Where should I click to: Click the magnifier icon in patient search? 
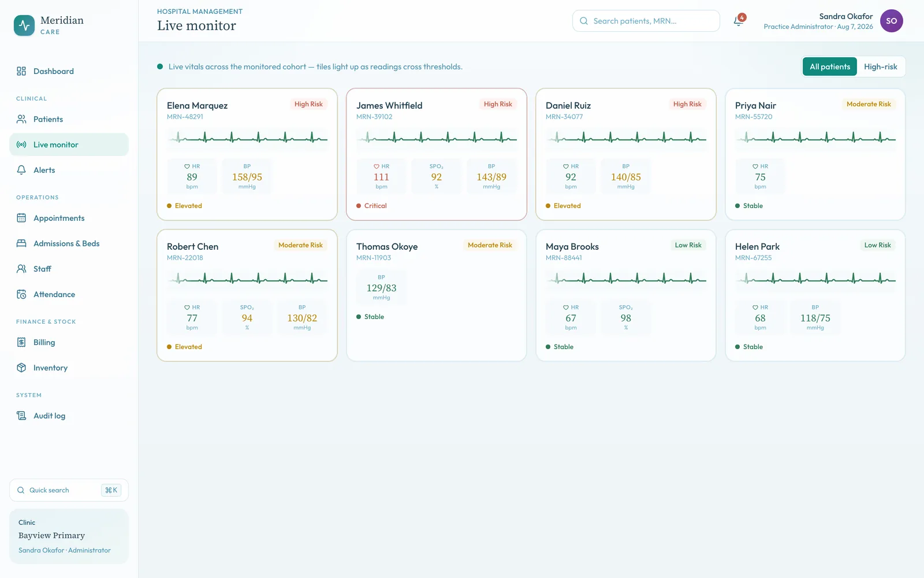pos(584,21)
